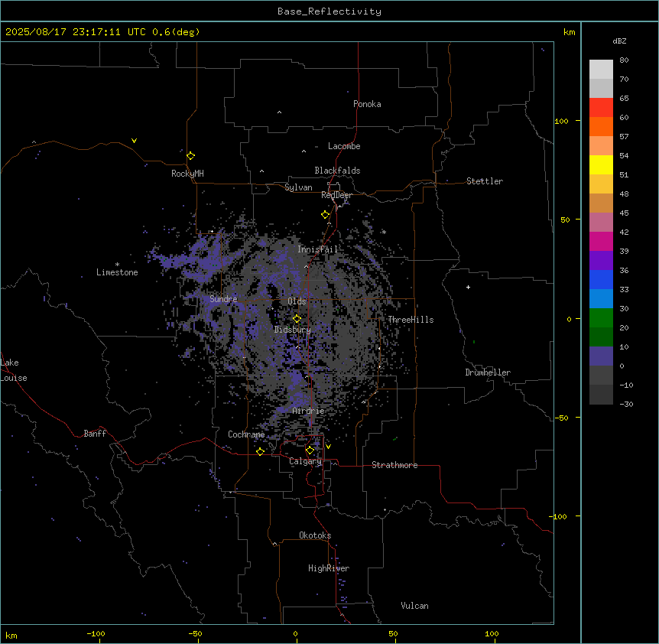Click the yellow diamond marker below Cochrane

(x=260, y=451)
